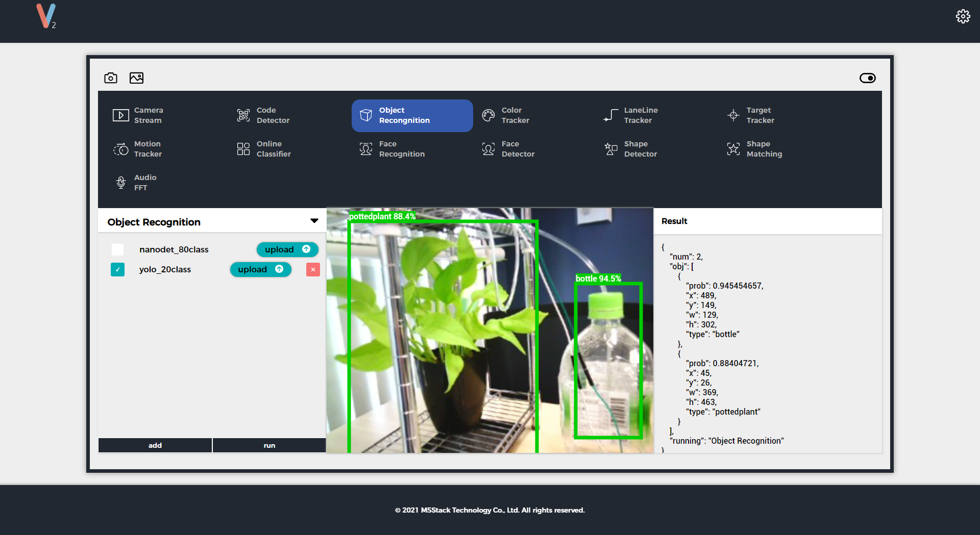Viewport: 980px width, 535px height.
Task: Check the nanodet_80class model checkbox
Action: click(117, 249)
